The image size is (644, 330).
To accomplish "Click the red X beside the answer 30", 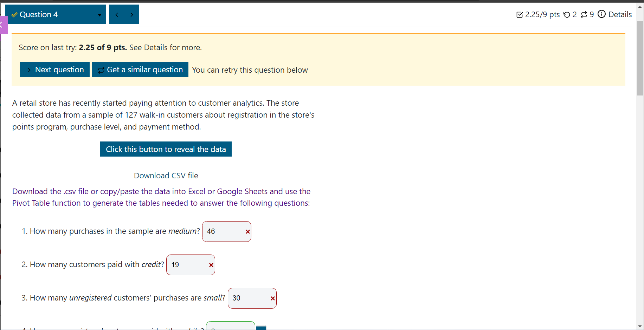I will click(272, 298).
